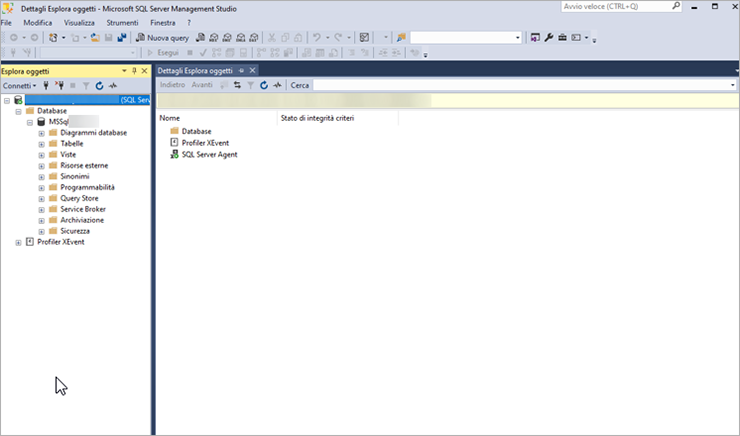This screenshot has width=740, height=436.
Task: Click the disconnect plug icon in Esplora oggetti
Action: tap(59, 85)
